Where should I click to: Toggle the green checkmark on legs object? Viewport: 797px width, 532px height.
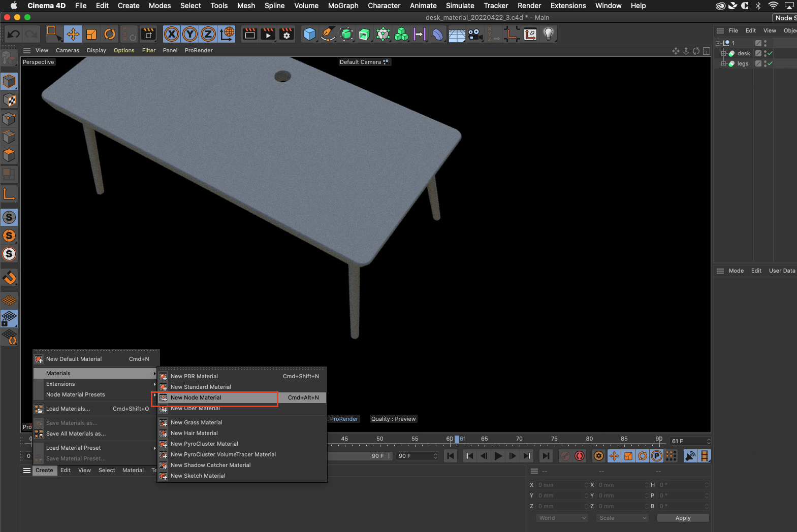770,63
